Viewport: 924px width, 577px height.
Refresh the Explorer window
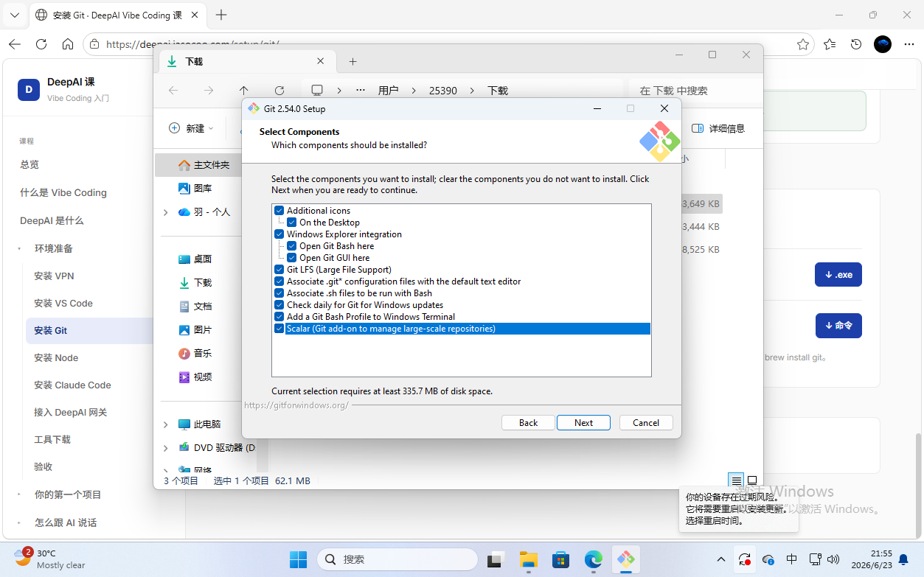pos(279,91)
